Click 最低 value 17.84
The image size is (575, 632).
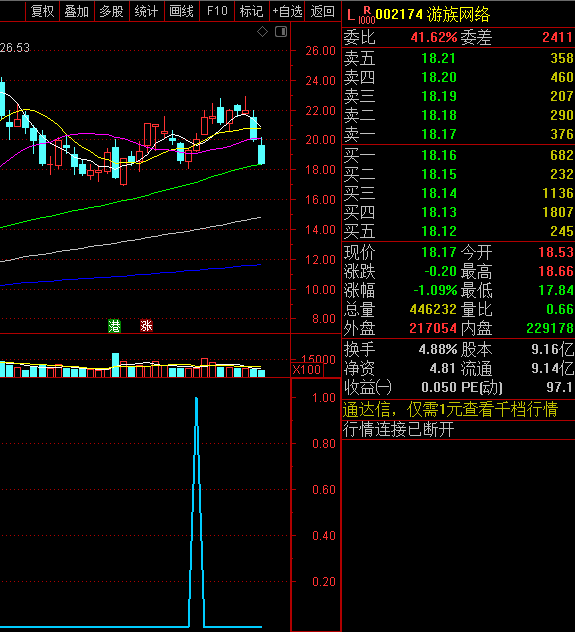pos(556,291)
